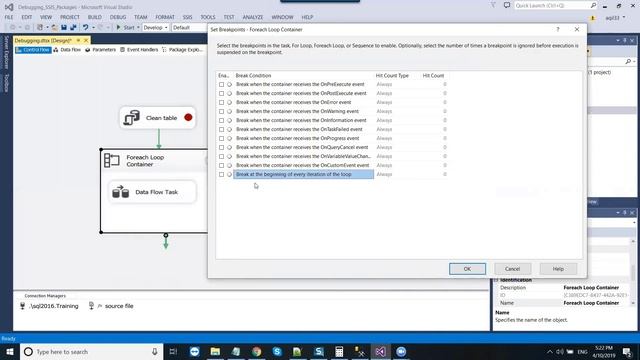
Task: Click the Hit Count column header
Action: 433,76
